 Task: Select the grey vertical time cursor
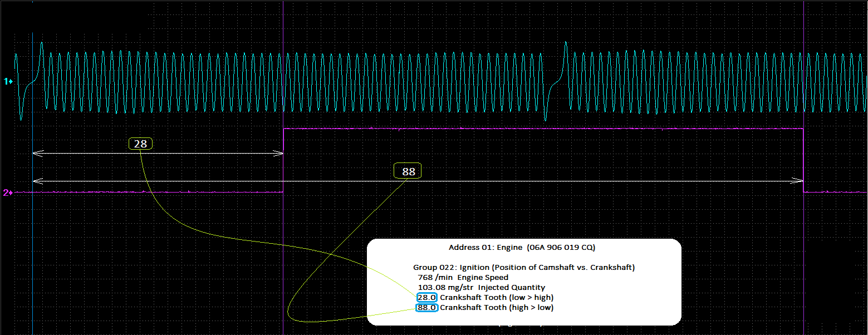click(804, 167)
